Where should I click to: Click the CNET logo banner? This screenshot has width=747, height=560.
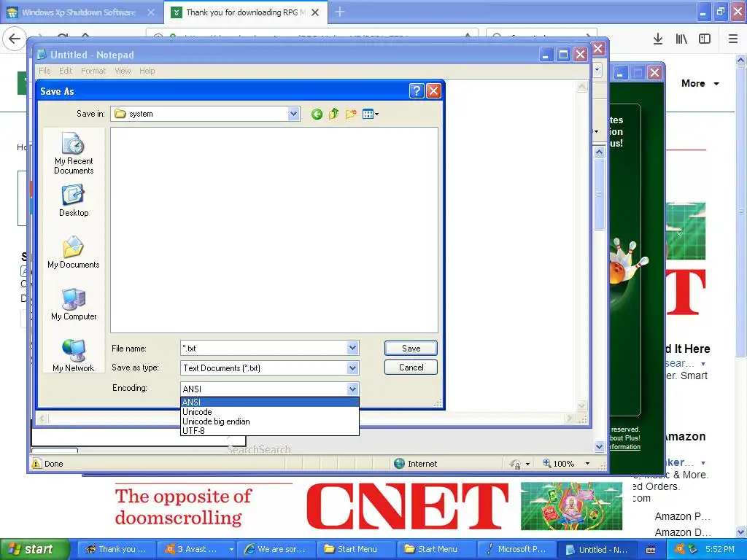point(407,506)
